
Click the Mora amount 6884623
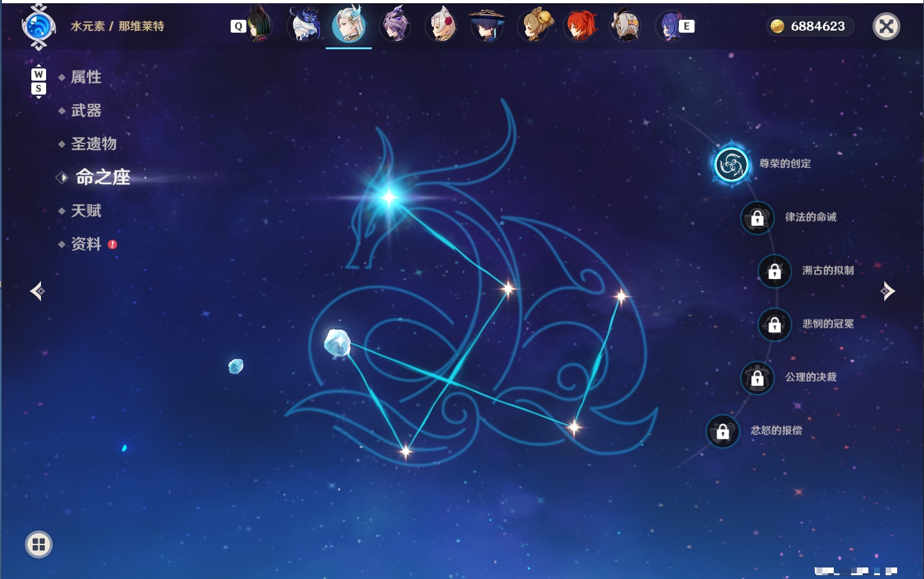(818, 26)
